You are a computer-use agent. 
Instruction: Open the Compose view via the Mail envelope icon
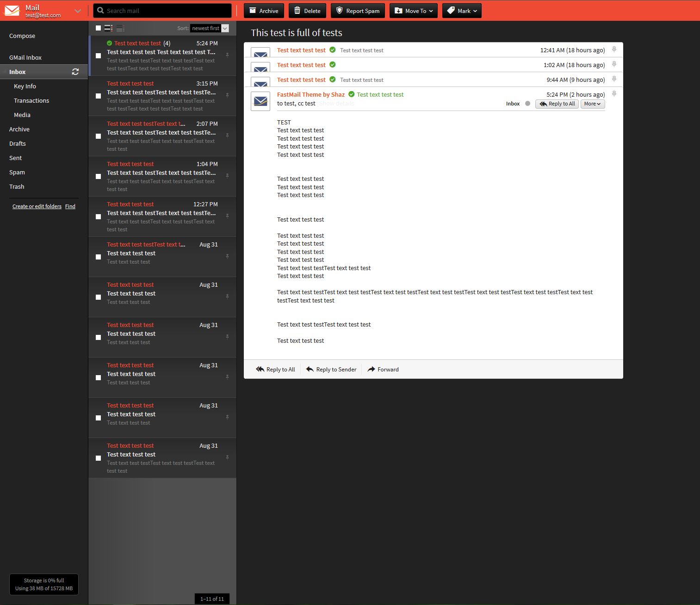[x=12, y=10]
